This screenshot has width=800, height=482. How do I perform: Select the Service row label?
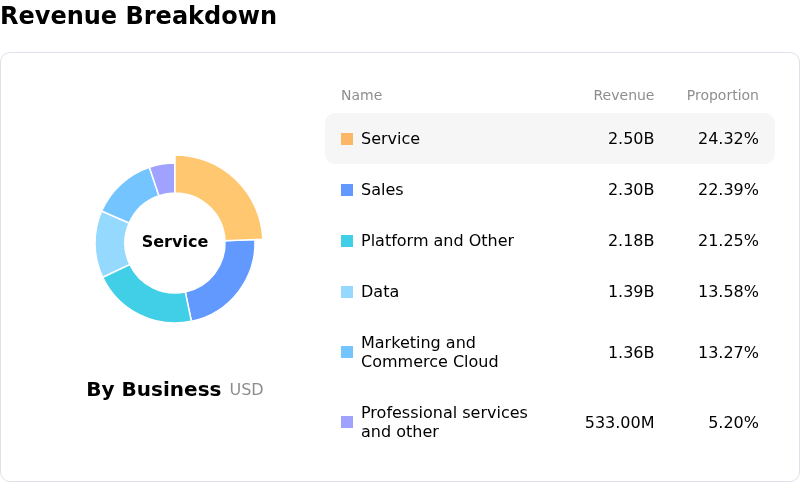390,139
